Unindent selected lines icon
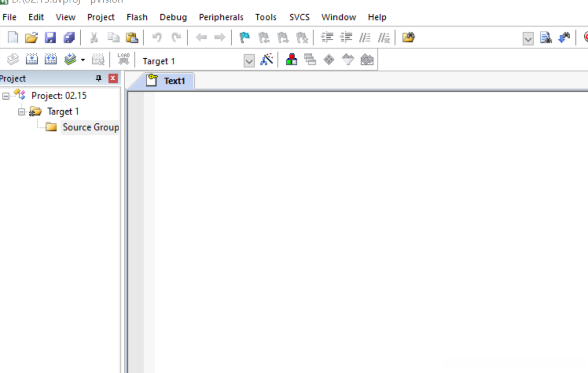 click(346, 38)
